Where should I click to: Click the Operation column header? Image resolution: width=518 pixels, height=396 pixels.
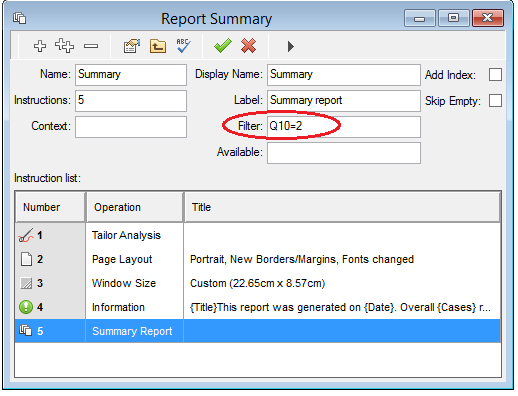135,207
